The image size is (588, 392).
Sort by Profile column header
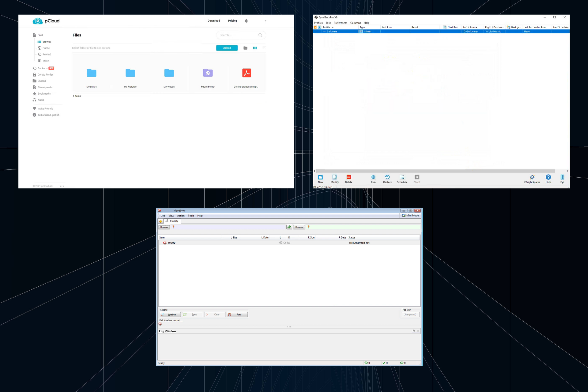pos(340,27)
